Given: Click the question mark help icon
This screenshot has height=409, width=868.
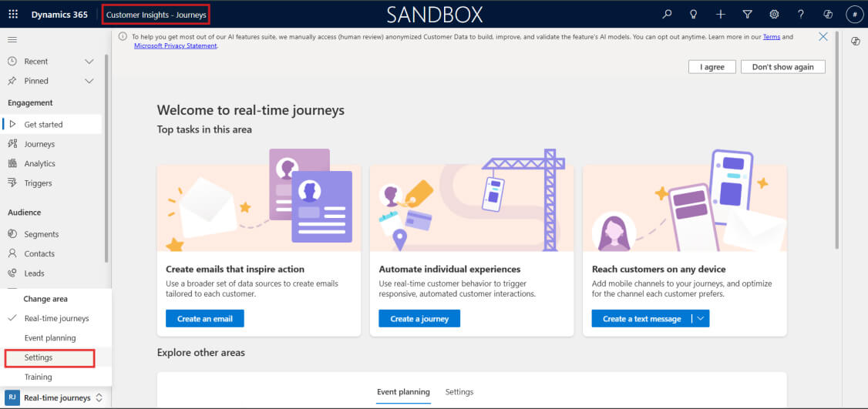Looking at the screenshot, I should [800, 15].
